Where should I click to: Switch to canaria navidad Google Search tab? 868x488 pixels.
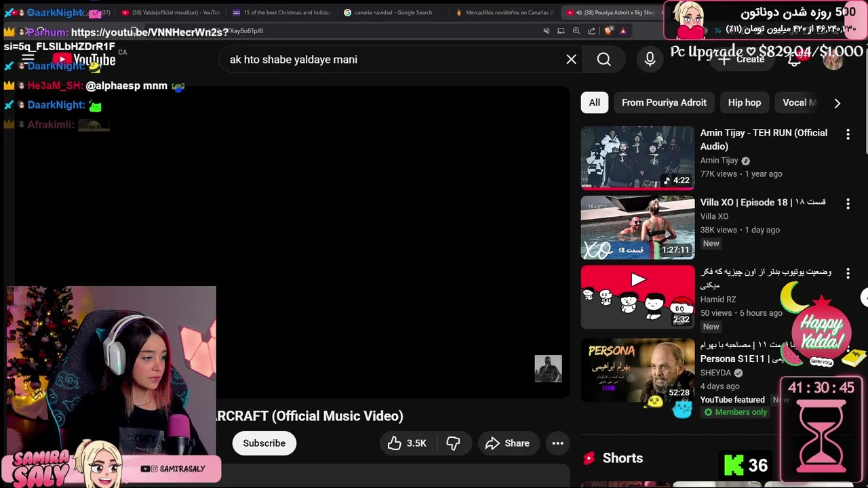click(393, 12)
